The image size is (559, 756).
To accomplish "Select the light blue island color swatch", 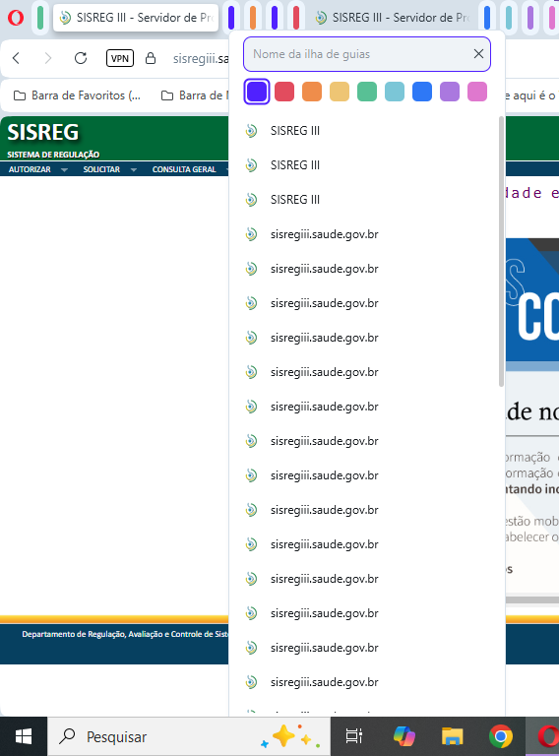I will [395, 92].
